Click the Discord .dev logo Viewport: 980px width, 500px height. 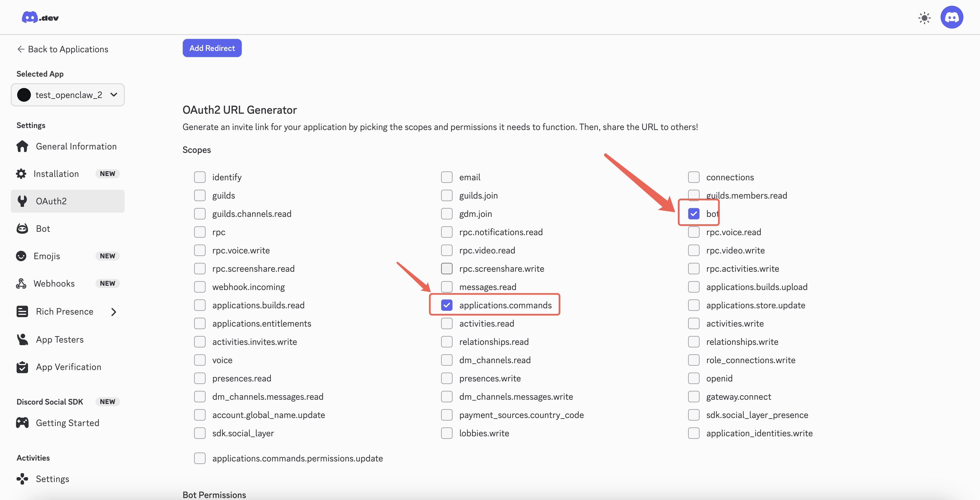click(x=39, y=17)
